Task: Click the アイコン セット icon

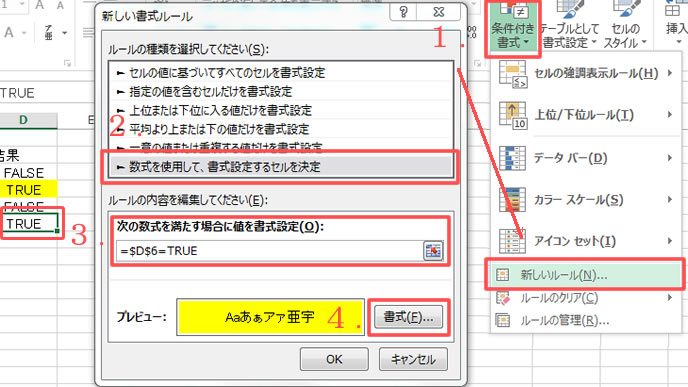Action: click(x=512, y=241)
